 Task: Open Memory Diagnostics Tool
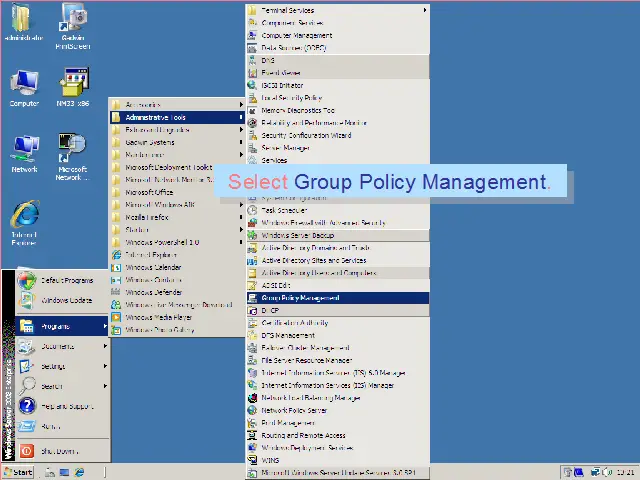pyautogui.click(x=338, y=110)
